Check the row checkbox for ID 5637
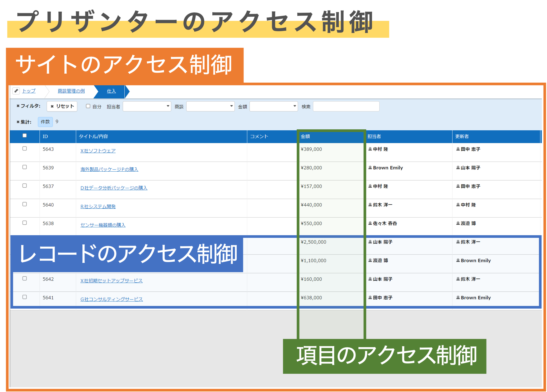 coord(25,186)
